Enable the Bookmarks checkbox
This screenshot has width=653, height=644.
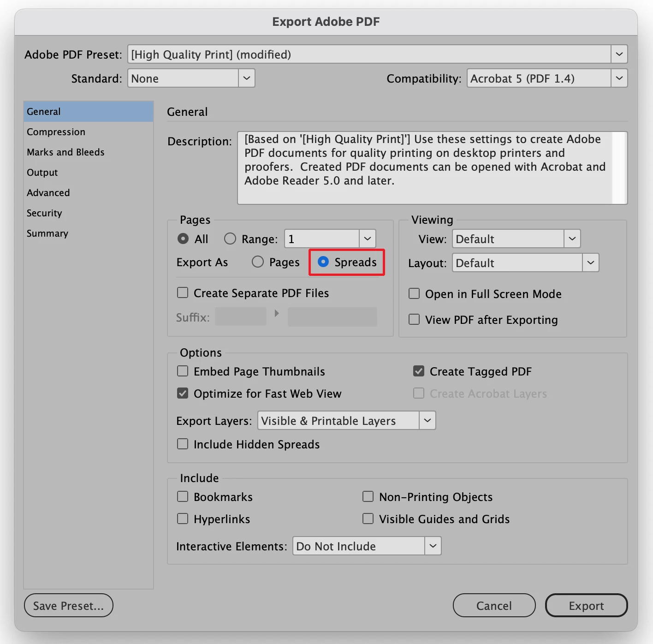tap(183, 497)
